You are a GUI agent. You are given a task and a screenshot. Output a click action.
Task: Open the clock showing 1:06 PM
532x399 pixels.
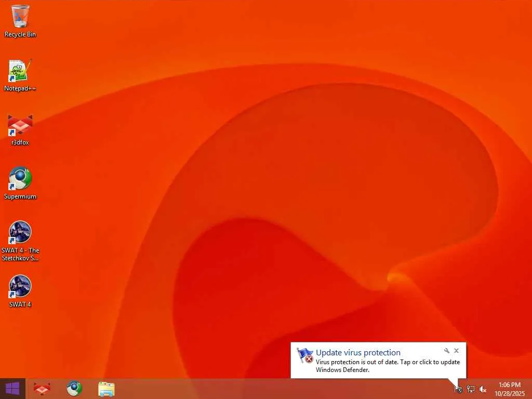(x=510, y=389)
